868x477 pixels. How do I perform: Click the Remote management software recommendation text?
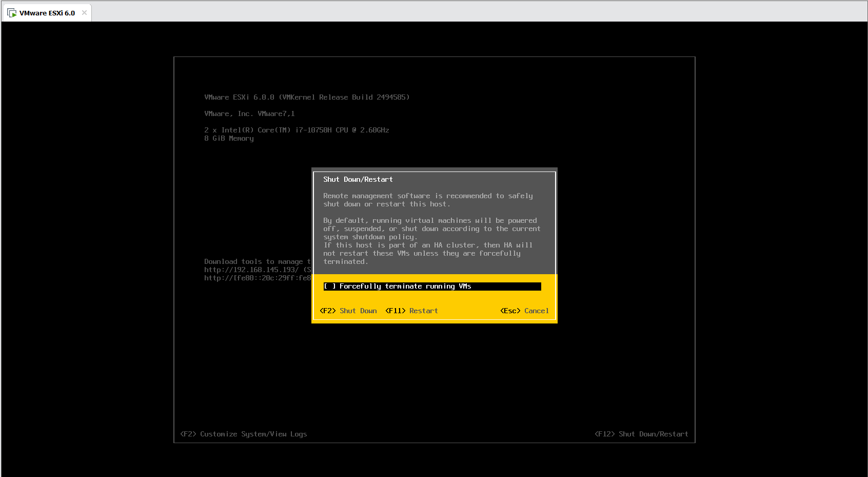(428, 200)
